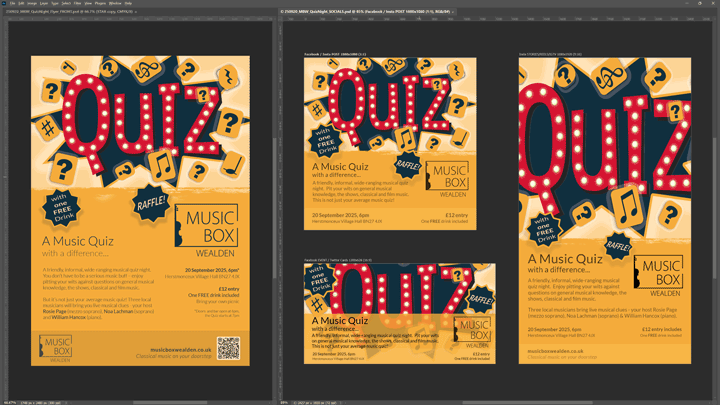Image resolution: width=720 pixels, height=405 pixels.
Task: Close the SOCIALS document tab
Action: 452,12
